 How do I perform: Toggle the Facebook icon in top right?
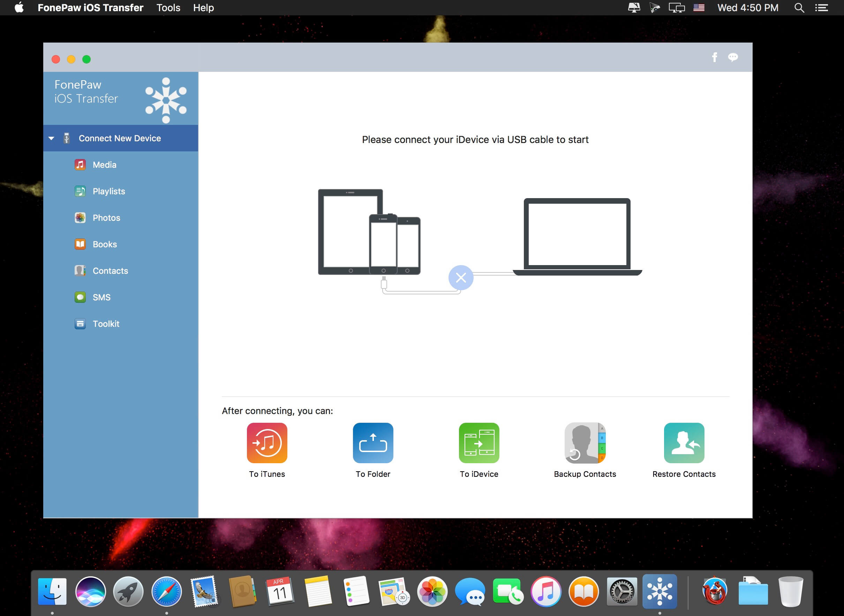point(714,58)
